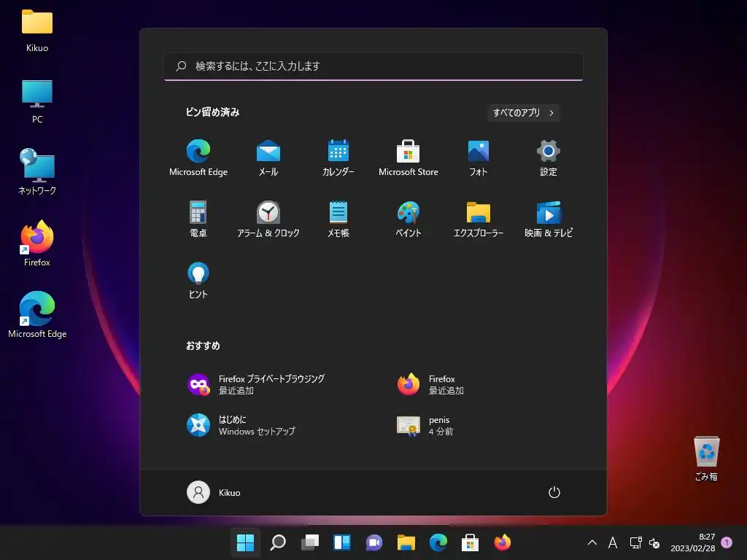Viewport: 747px width, 560px height.
Task: Open 映画 & テレビ app
Action: tap(549, 219)
